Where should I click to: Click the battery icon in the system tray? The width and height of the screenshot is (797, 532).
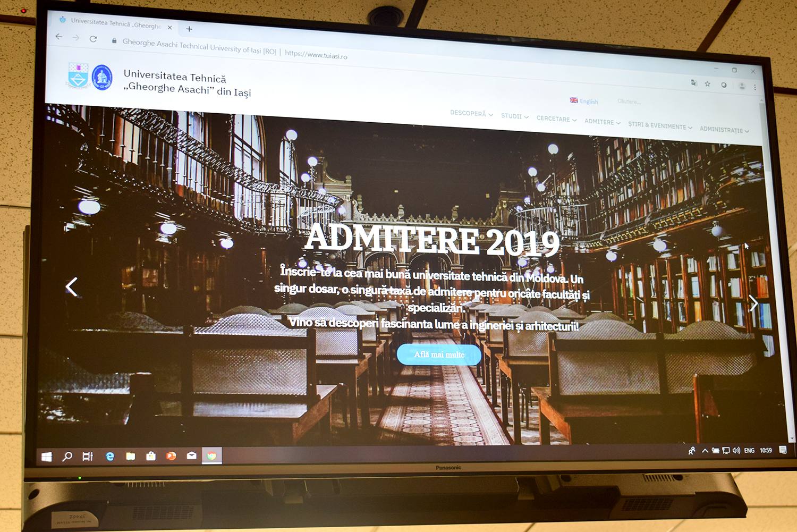coord(716,451)
